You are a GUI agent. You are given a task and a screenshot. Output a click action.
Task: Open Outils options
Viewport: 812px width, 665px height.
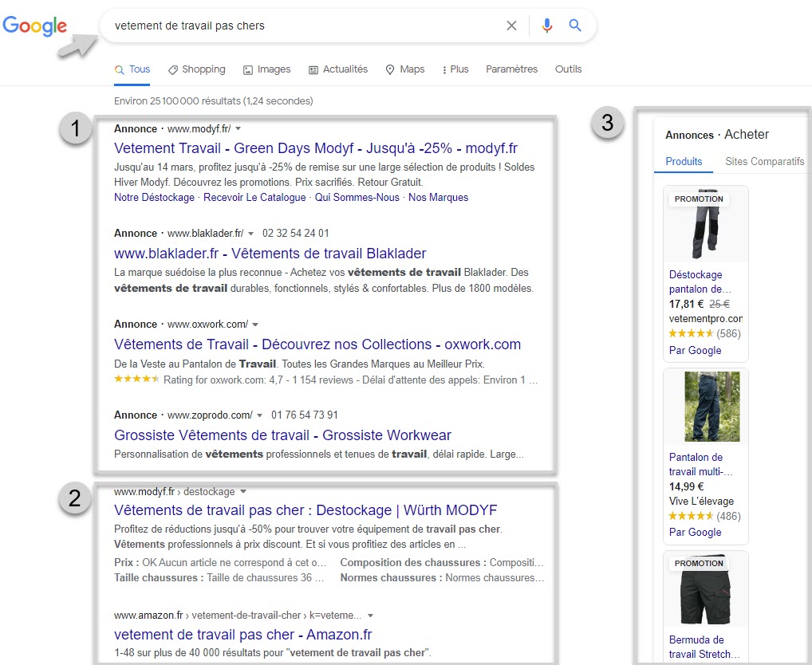tap(568, 69)
